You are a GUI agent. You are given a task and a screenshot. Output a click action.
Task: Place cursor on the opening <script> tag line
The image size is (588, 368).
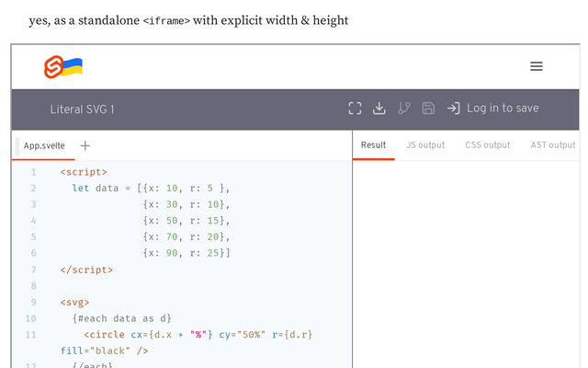pos(84,172)
